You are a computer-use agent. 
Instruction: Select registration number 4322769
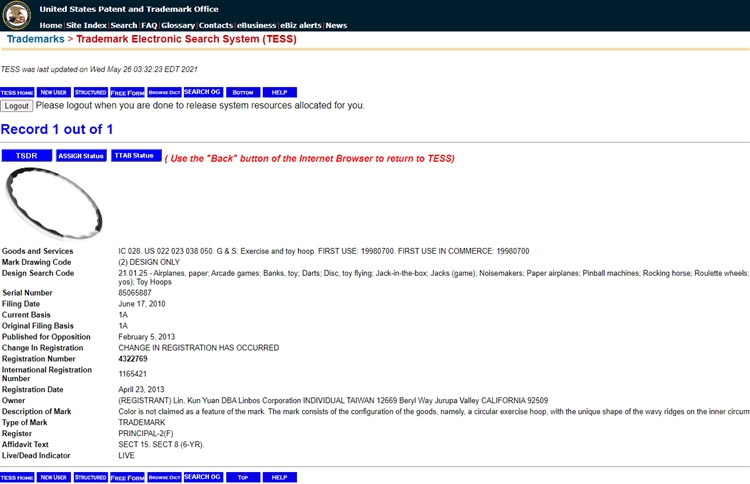click(133, 359)
